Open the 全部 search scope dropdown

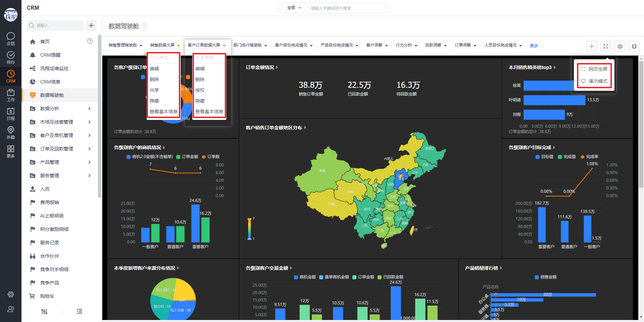[x=294, y=8]
